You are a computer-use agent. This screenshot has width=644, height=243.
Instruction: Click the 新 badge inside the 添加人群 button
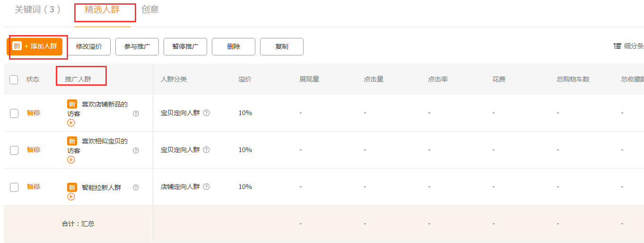point(17,46)
